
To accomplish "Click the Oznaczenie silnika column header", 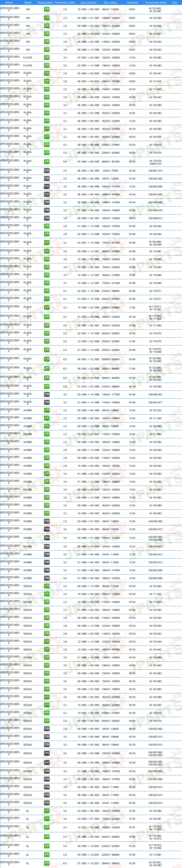I will tap(156, 2).
